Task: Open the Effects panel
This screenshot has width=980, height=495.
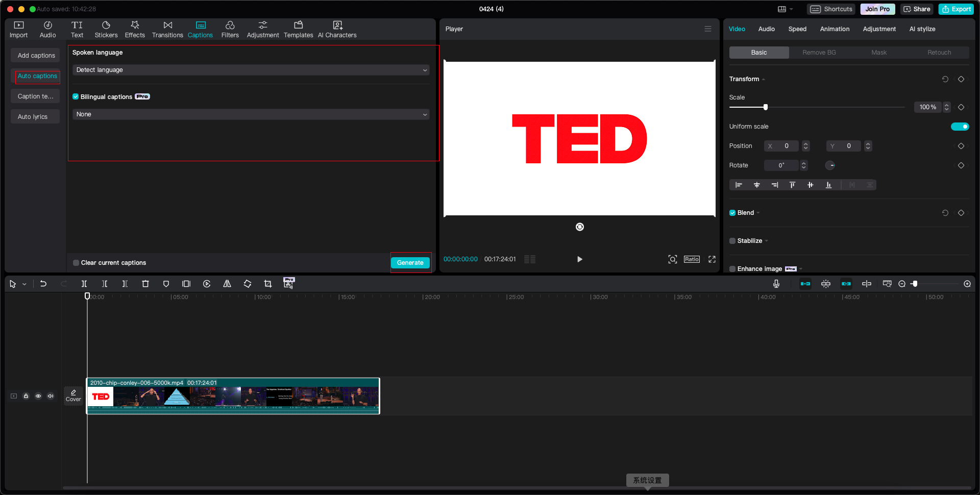Action: click(135, 29)
